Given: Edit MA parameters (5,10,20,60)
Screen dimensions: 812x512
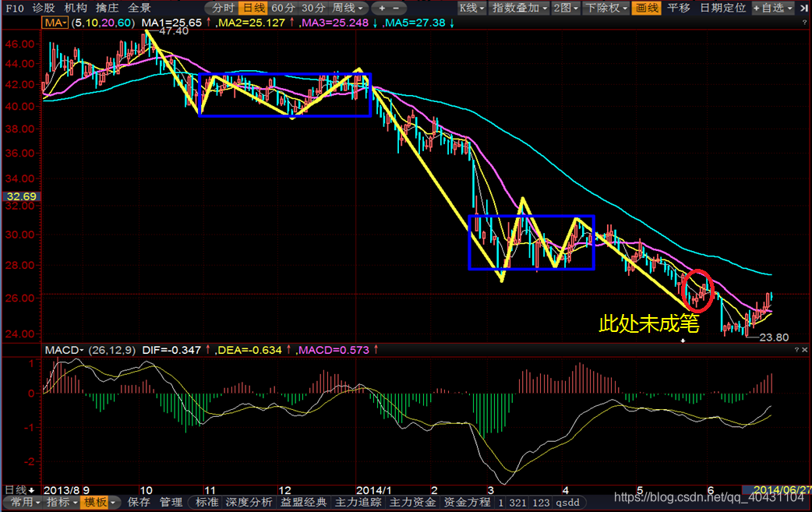Looking at the screenshot, I should [103, 23].
